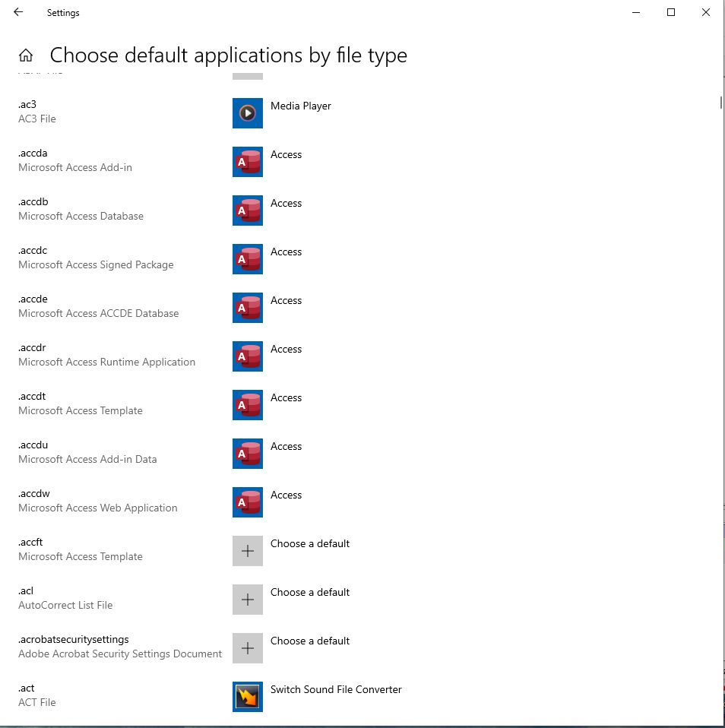Minimize the Settings window

coord(636,12)
